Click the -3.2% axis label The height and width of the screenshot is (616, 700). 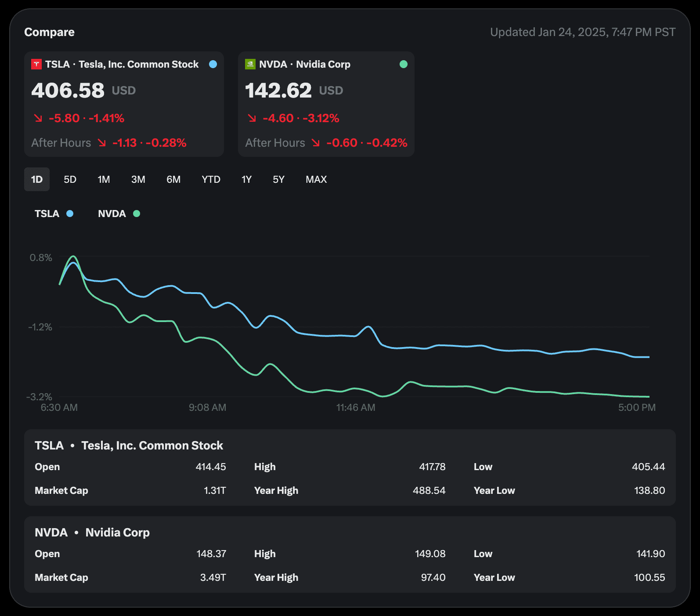click(x=39, y=397)
